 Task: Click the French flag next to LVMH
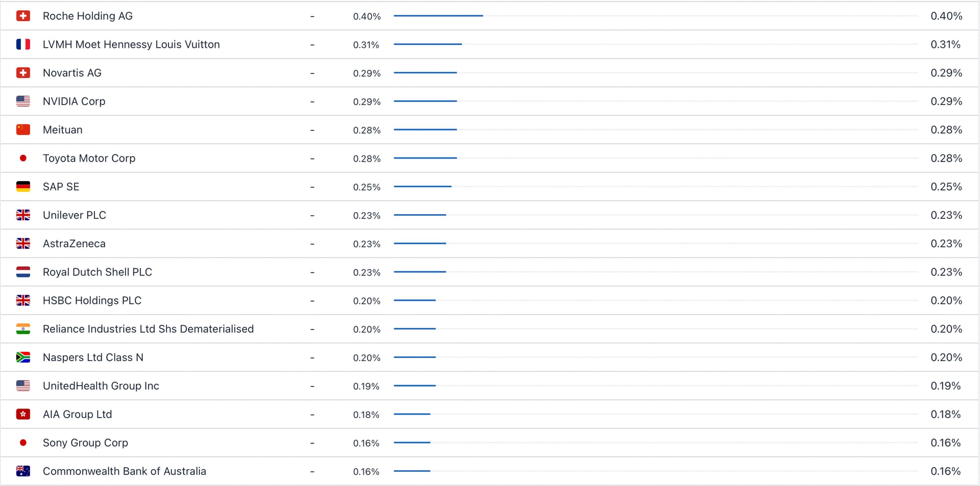[x=23, y=44]
